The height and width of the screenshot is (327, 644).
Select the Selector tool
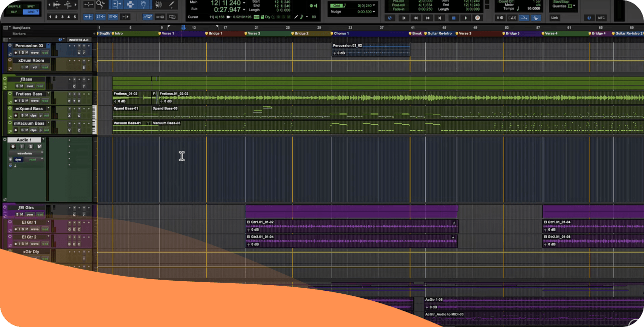[x=130, y=5]
